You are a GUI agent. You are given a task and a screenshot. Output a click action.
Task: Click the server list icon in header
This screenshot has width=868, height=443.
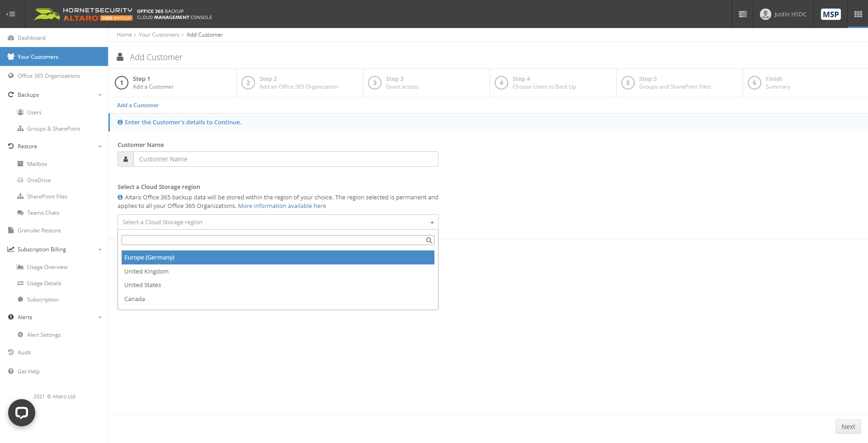[742, 14]
